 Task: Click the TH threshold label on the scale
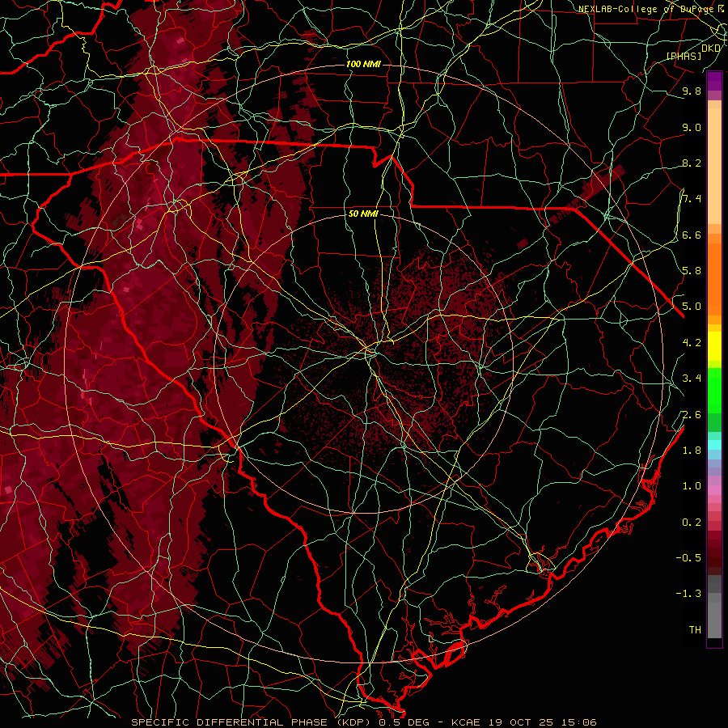(x=695, y=630)
